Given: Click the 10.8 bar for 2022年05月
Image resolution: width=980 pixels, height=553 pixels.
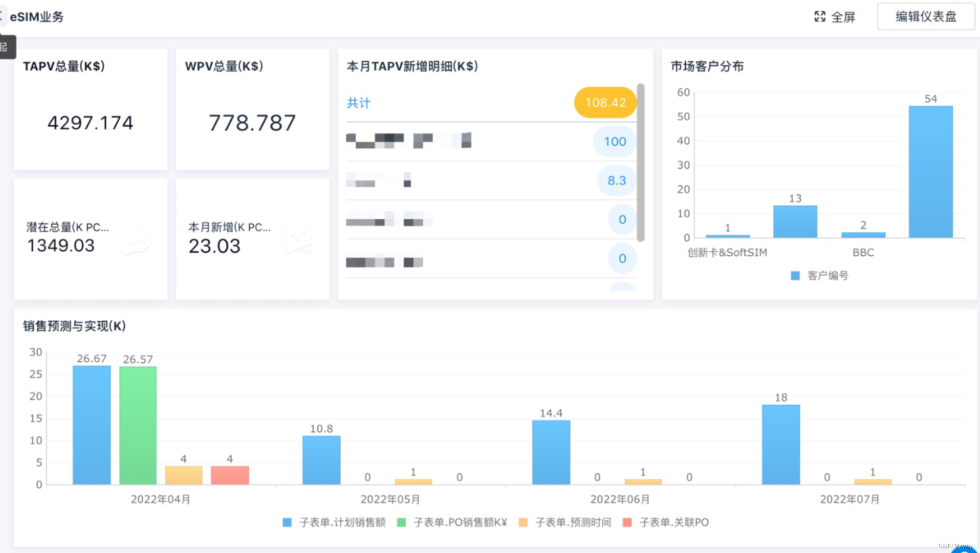Looking at the screenshot, I should 321,460.
